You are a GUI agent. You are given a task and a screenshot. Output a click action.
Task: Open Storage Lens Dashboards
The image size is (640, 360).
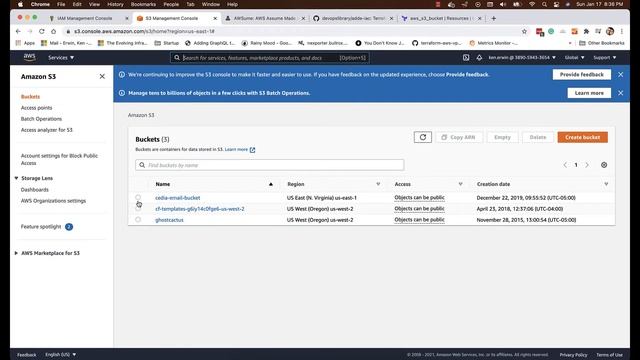tap(35, 190)
